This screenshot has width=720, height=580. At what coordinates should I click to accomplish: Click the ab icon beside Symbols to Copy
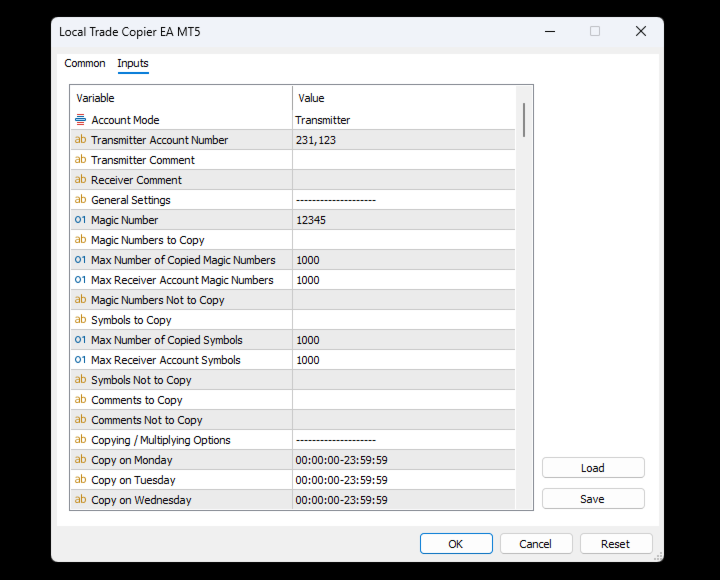click(80, 320)
